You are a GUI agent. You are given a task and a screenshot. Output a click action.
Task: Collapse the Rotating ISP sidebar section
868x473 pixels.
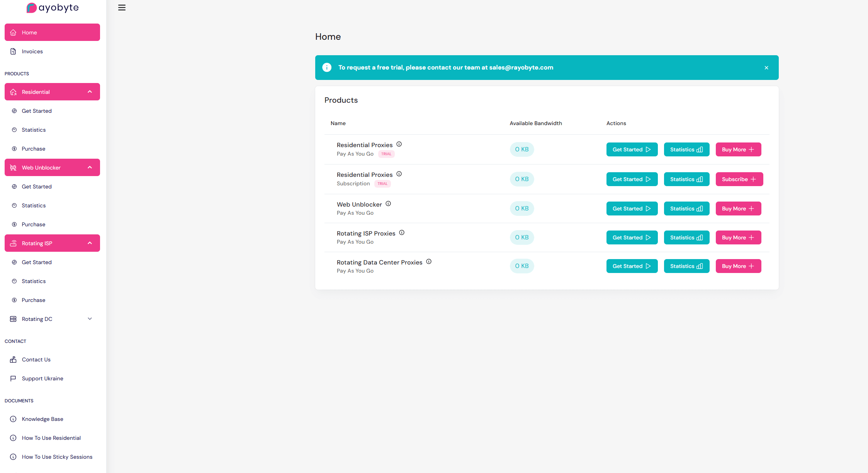52,243
